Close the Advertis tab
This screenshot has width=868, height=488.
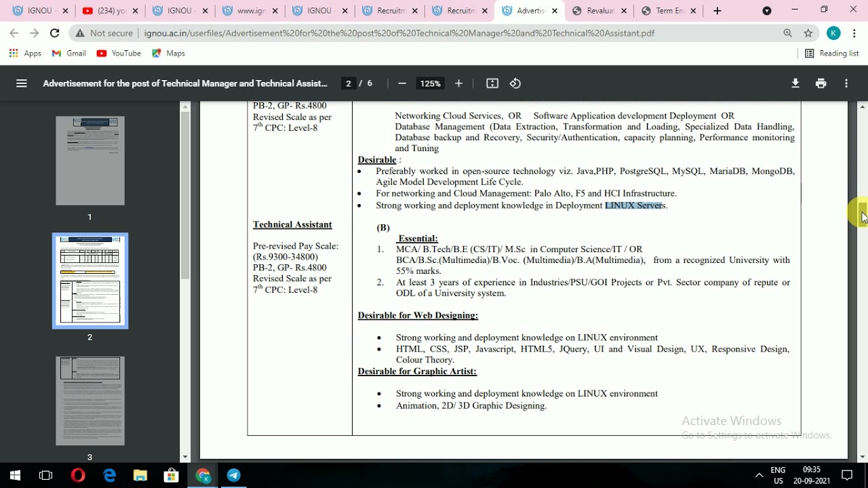(555, 11)
